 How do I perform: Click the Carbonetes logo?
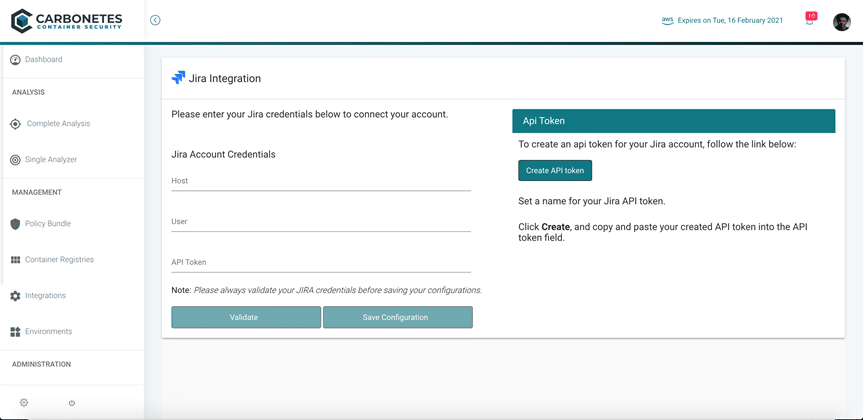67,21
